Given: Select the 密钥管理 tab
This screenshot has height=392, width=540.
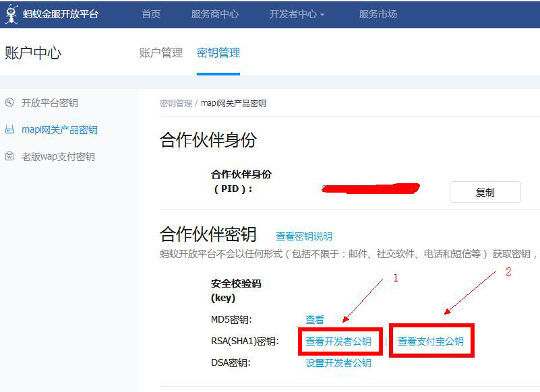Looking at the screenshot, I should tap(218, 53).
